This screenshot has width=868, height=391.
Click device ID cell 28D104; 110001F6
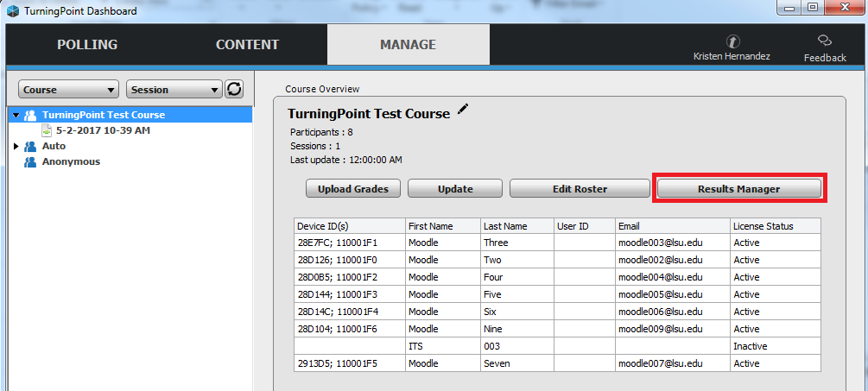click(350, 329)
